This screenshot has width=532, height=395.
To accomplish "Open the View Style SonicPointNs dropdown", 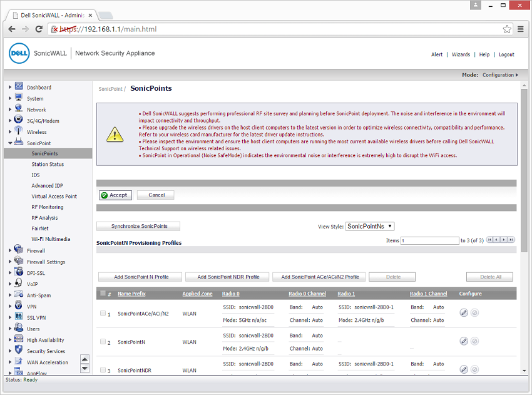I will [x=369, y=227].
